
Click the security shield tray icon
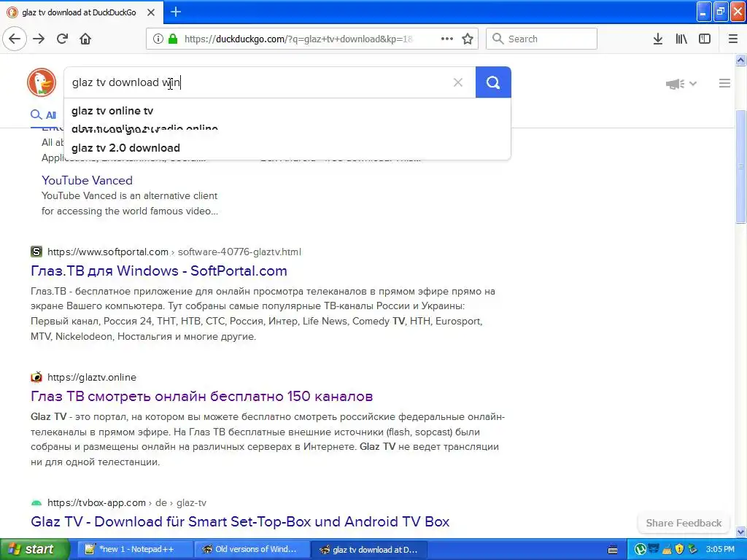point(679,549)
